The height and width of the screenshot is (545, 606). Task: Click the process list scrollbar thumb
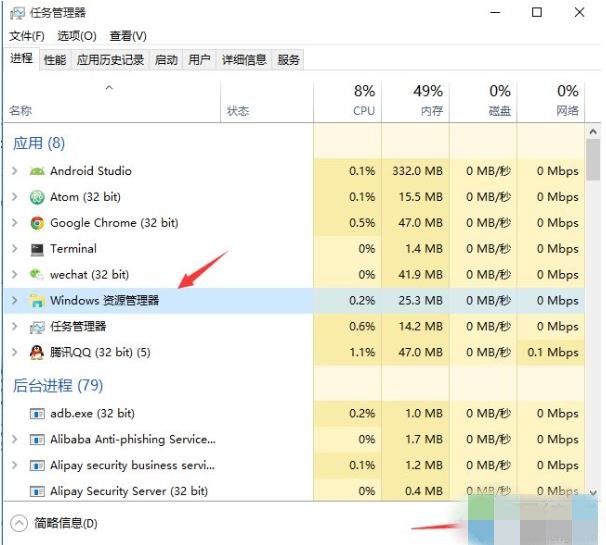coord(593,160)
